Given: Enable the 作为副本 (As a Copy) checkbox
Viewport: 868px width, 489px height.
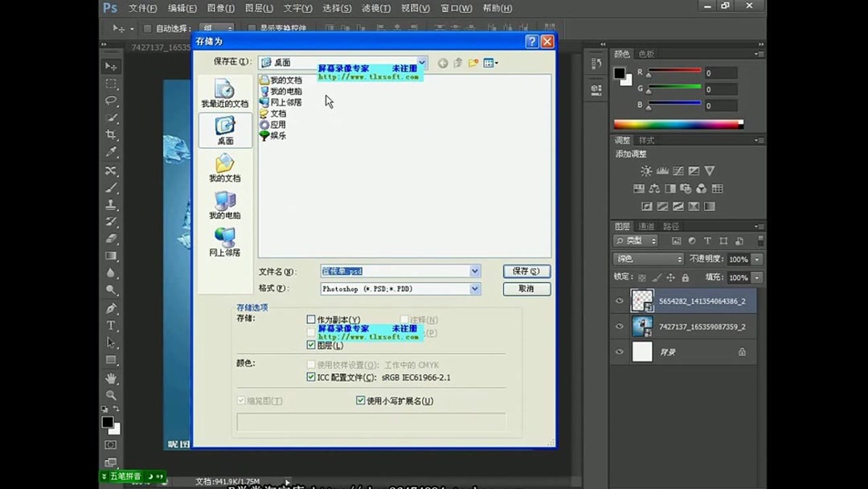Looking at the screenshot, I should (x=311, y=319).
